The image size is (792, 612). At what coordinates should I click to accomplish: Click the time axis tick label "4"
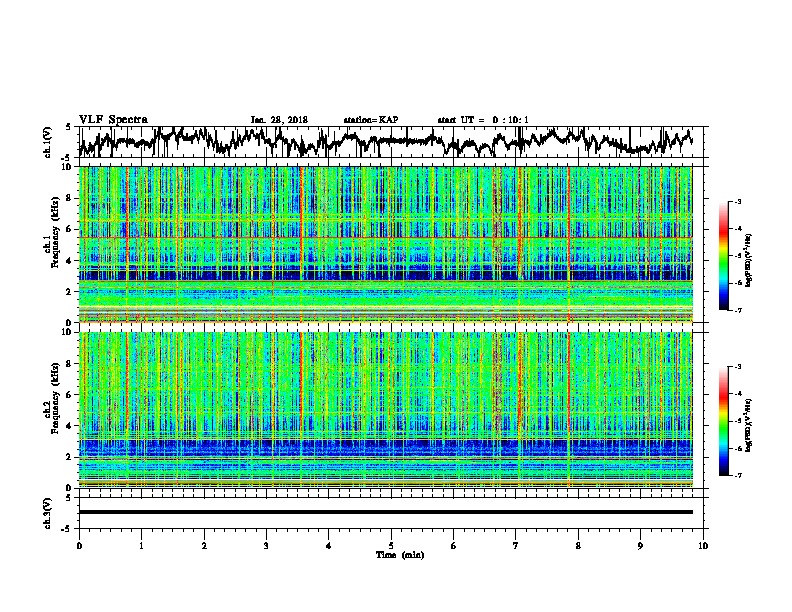[329, 546]
